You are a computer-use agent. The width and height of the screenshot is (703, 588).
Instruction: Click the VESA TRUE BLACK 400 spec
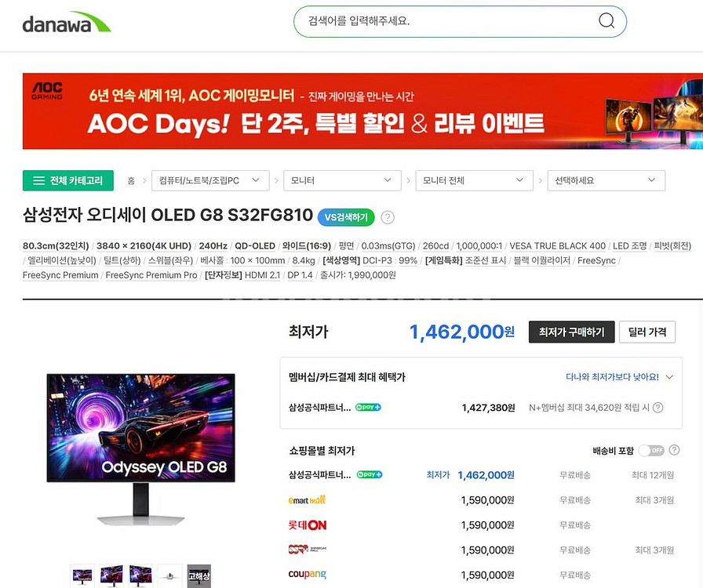(x=557, y=246)
